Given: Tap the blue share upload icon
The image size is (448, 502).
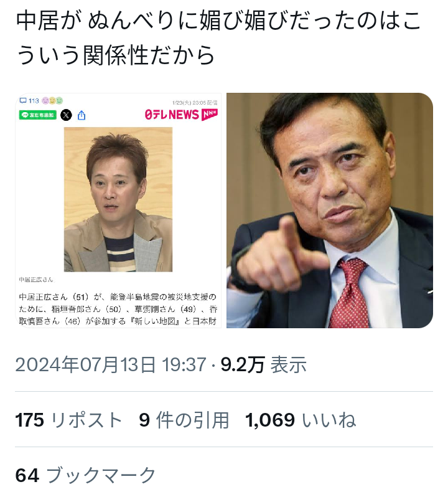Looking at the screenshot, I should (82, 115).
